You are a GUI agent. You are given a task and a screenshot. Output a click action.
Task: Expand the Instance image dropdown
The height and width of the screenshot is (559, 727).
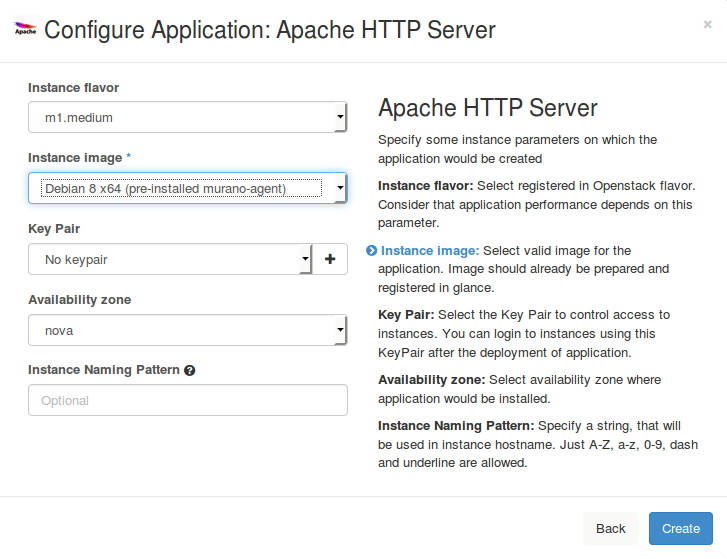pyautogui.click(x=187, y=188)
